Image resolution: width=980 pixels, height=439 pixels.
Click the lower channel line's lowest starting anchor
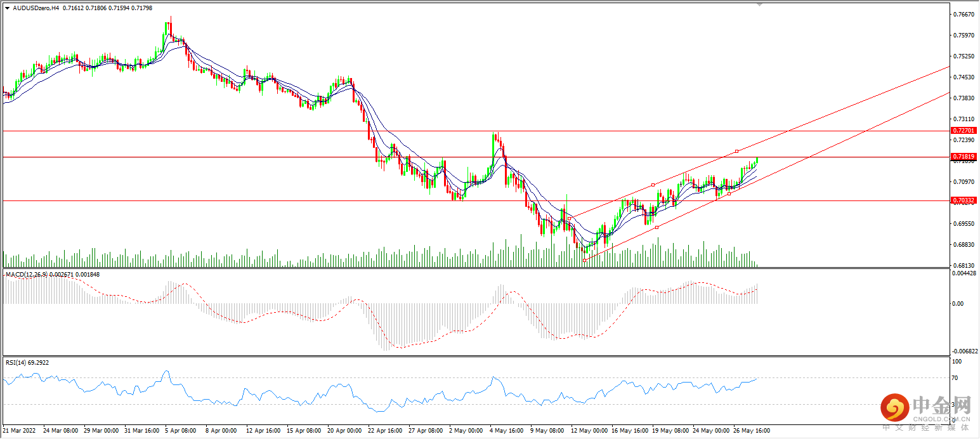(584, 260)
